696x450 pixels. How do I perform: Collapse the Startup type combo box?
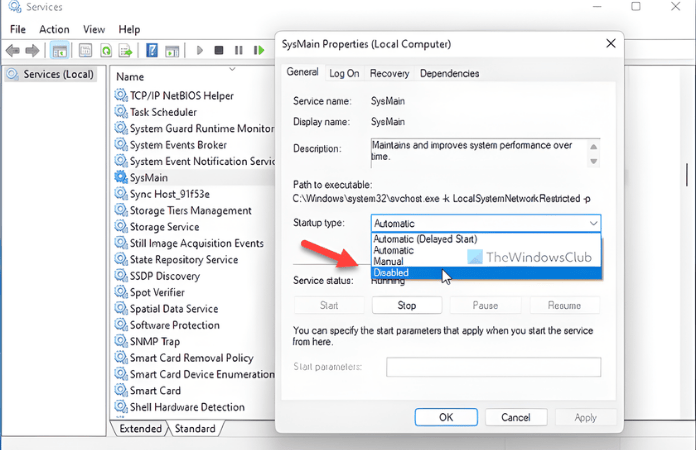coord(593,224)
